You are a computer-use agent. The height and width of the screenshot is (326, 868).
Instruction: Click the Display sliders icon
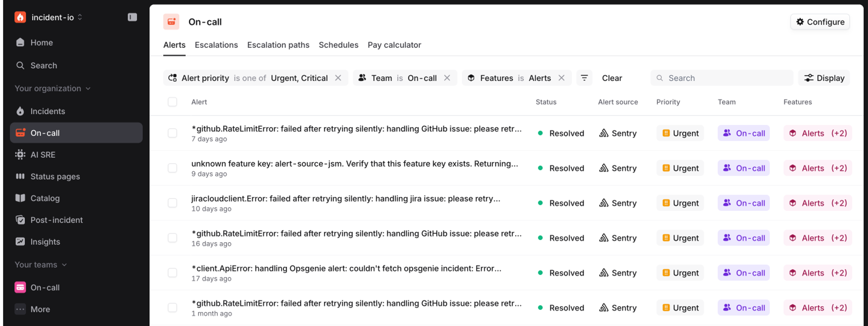coord(809,78)
